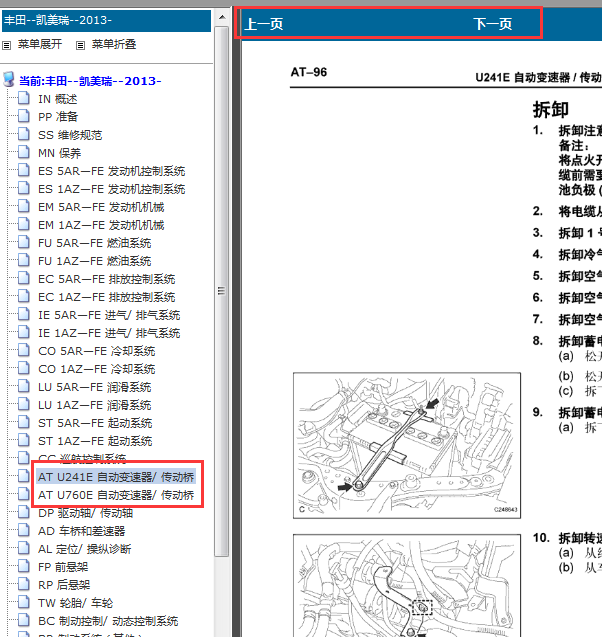
Task: Open IN 概述 section
Action: pyautogui.click(x=58, y=99)
